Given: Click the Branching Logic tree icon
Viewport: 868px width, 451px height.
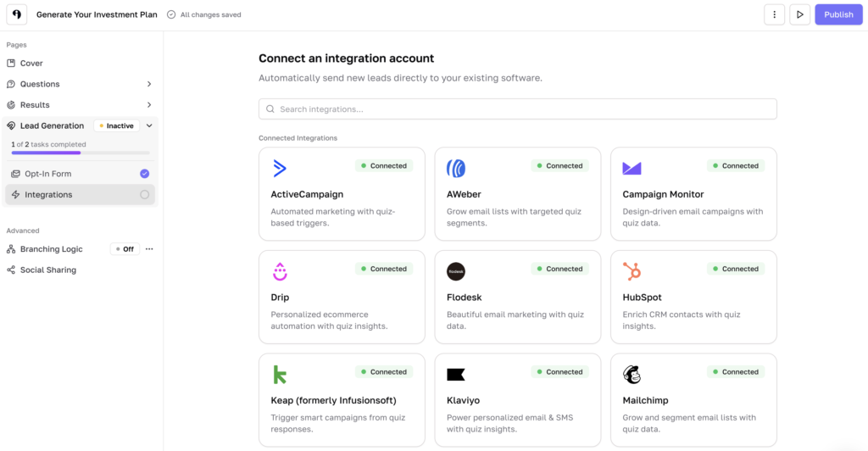Looking at the screenshot, I should 11,249.
